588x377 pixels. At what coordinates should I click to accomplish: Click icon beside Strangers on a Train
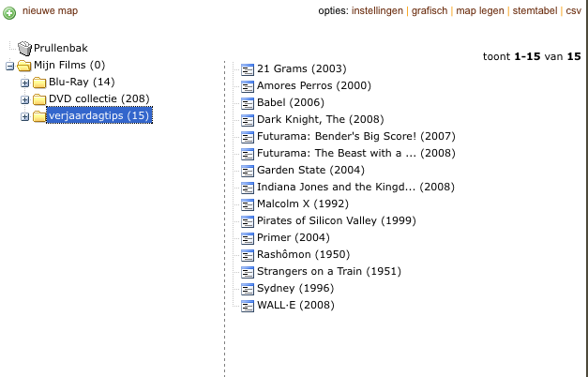coord(248,272)
